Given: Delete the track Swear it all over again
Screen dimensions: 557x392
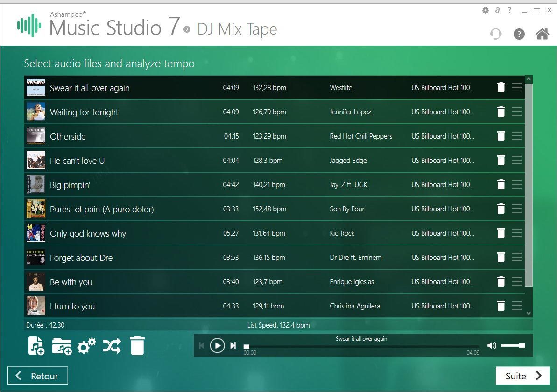Looking at the screenshot, I should 501,87.
